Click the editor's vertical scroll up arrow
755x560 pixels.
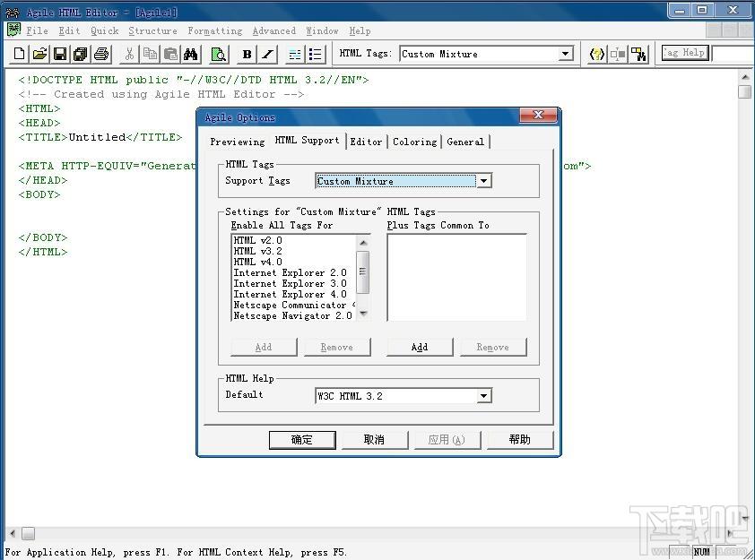point(745,77)
